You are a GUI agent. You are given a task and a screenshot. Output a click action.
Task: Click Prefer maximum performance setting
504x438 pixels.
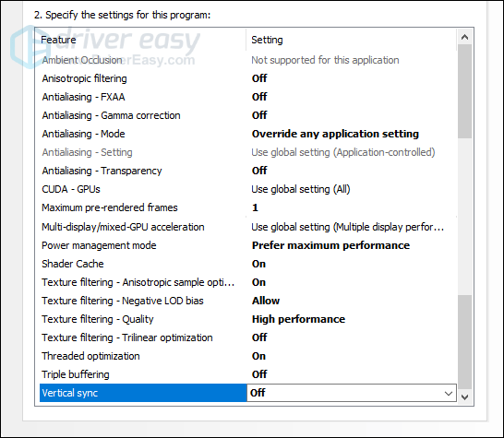tap(330, 245)
